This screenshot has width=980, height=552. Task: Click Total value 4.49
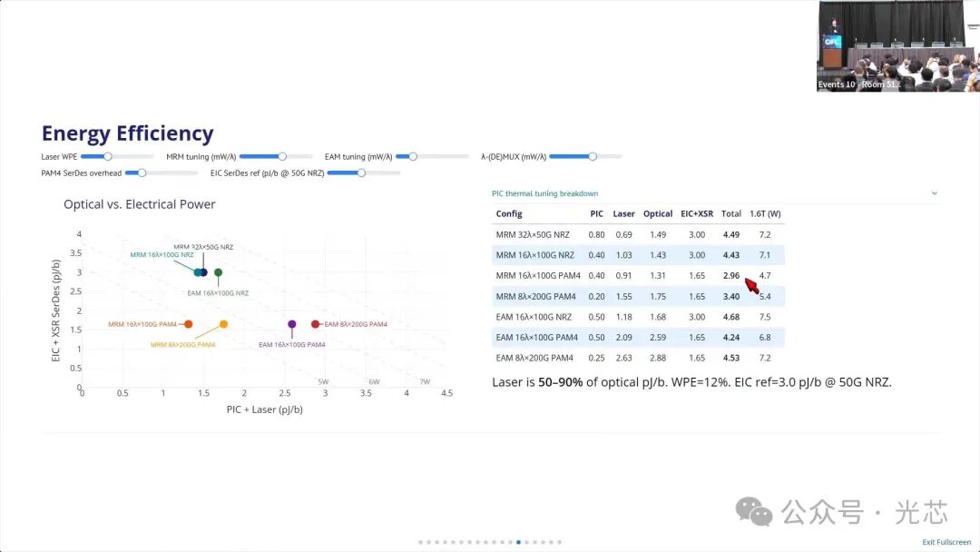click(x=731, y=235)
